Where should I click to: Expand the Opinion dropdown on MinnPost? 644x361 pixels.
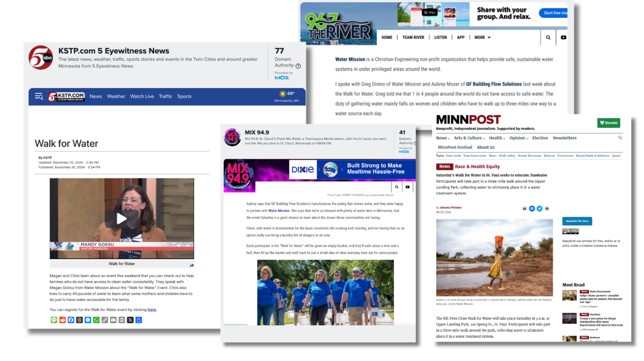coord(519,138)
